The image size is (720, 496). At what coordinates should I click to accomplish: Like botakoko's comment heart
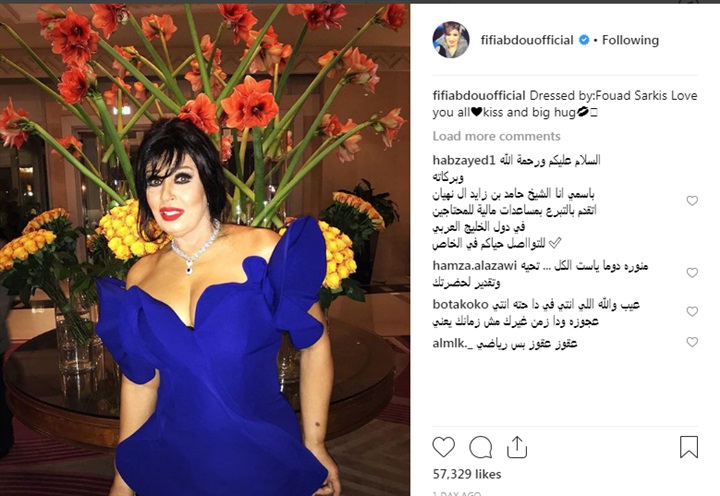coord(692,312)
